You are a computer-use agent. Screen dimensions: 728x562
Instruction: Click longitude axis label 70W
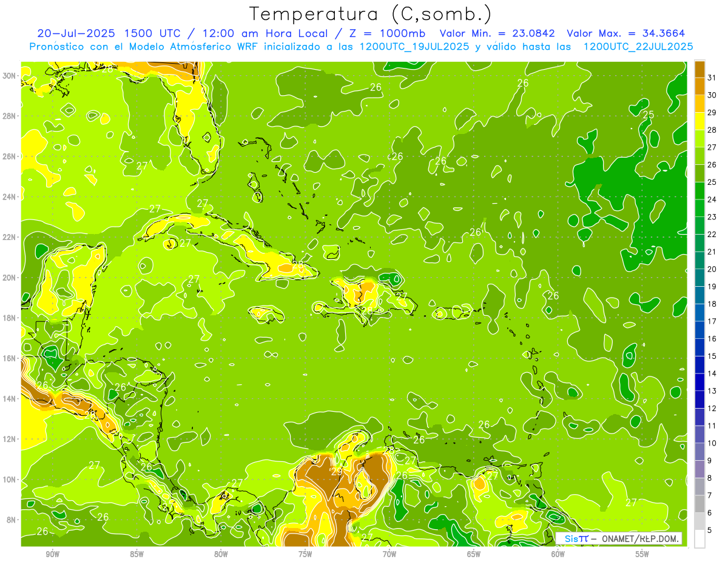389,554
